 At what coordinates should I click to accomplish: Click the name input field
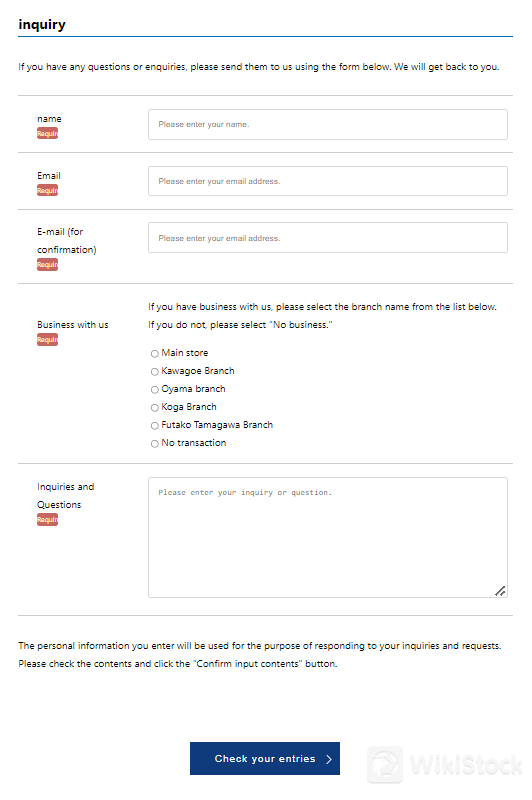tap(327, 124)
